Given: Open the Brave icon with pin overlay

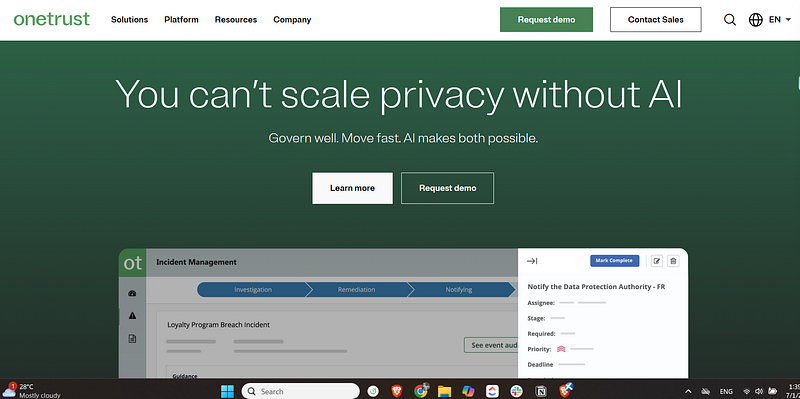Looking at the screenshot, I should pyautogui.click(x=565, y=391).
